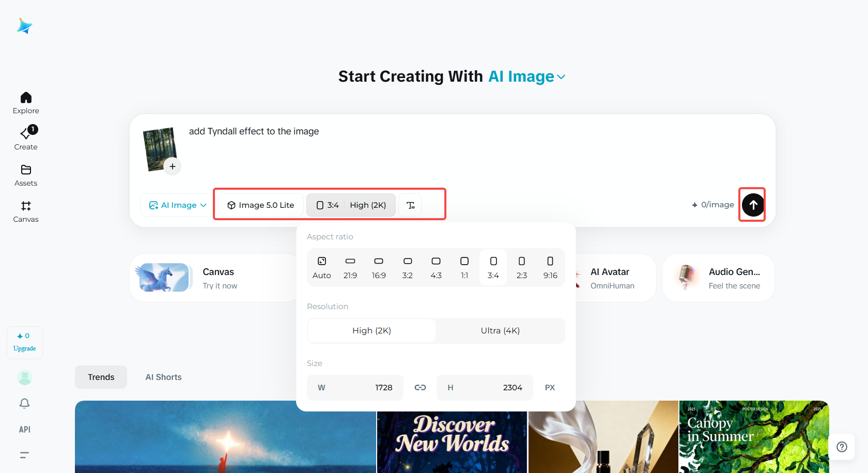Image resolution: width=868 pixels, height=473 pixels.
Task: Click the submit arrow button
Action: click(753, 205)
